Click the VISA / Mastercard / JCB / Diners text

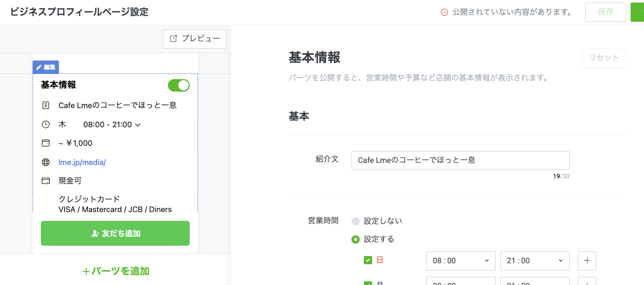(115, 209)
